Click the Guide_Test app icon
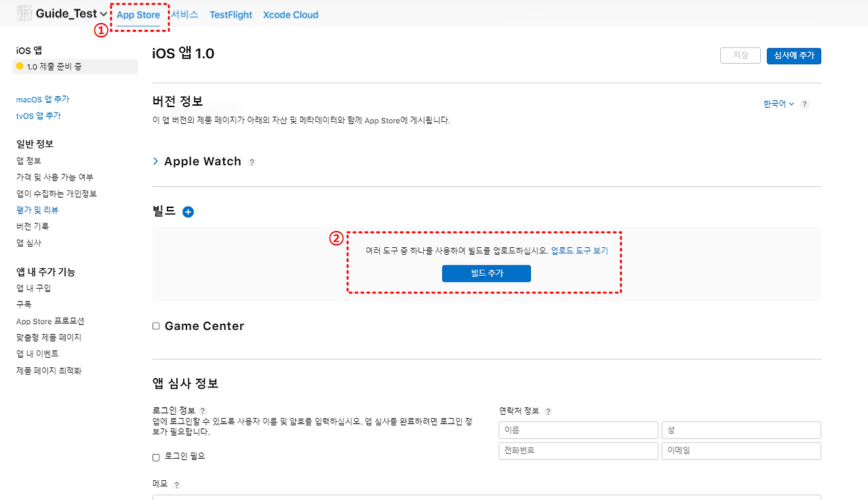Image resolution: width=868 pixels, height=500 pixels. [24, 14]
